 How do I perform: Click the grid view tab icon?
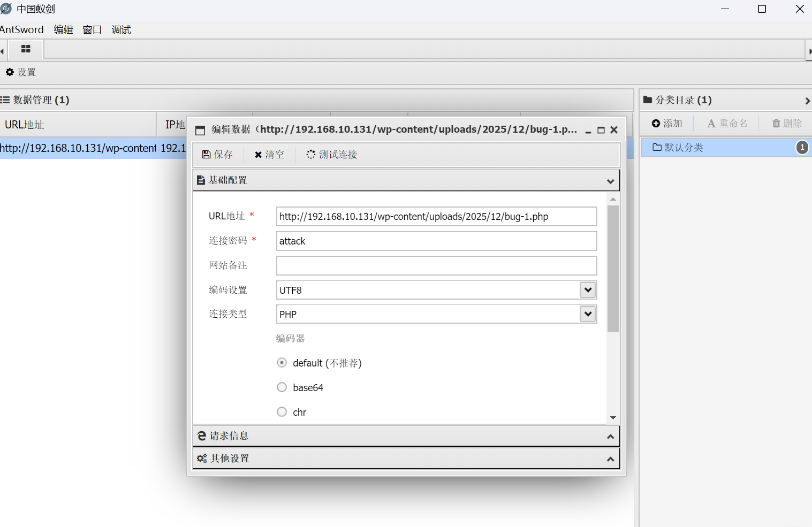coord(26,48)
